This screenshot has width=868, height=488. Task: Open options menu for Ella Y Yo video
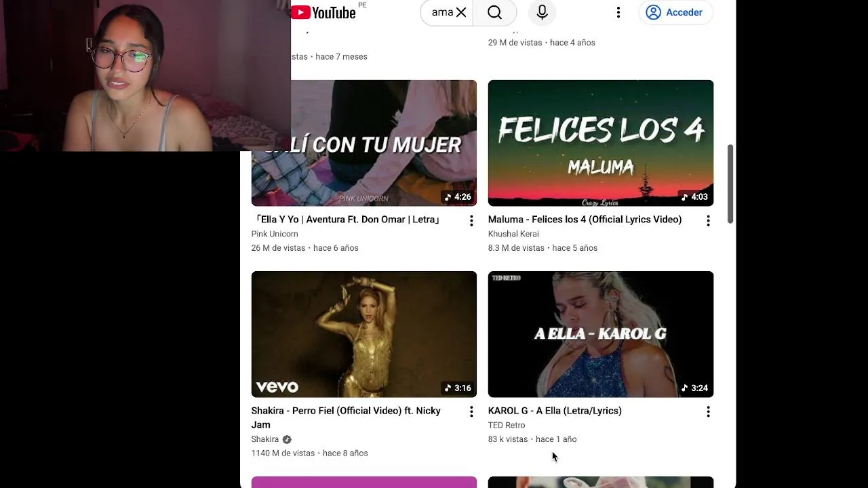point(471,220)
